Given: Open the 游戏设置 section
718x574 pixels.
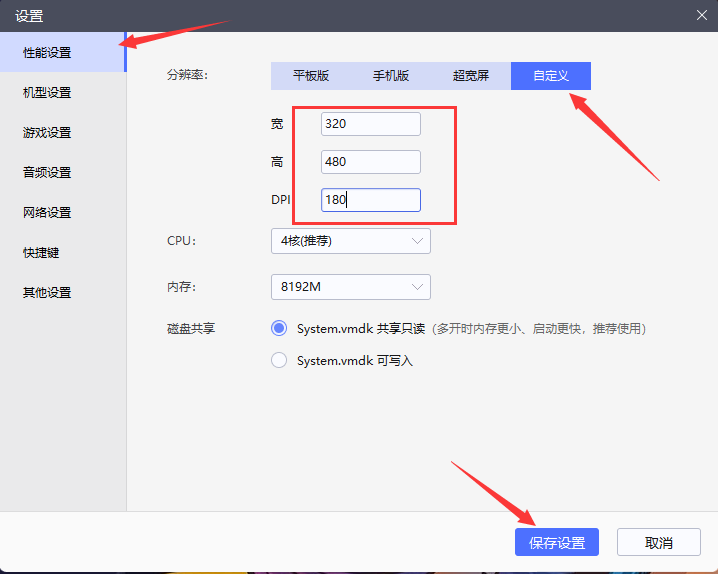Looking at the screenshot, I should click(x=48, y=132).
